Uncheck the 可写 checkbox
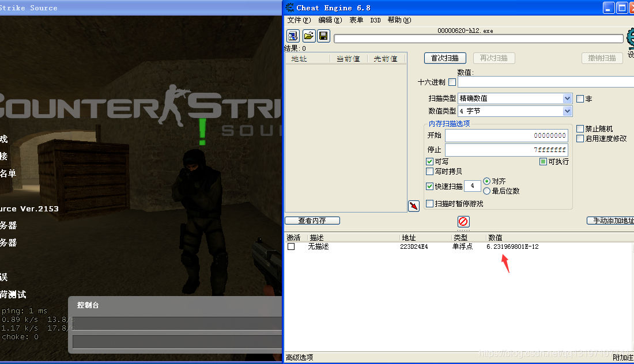Viewport: 634px width, 364px height. click(x=430, y=161)
